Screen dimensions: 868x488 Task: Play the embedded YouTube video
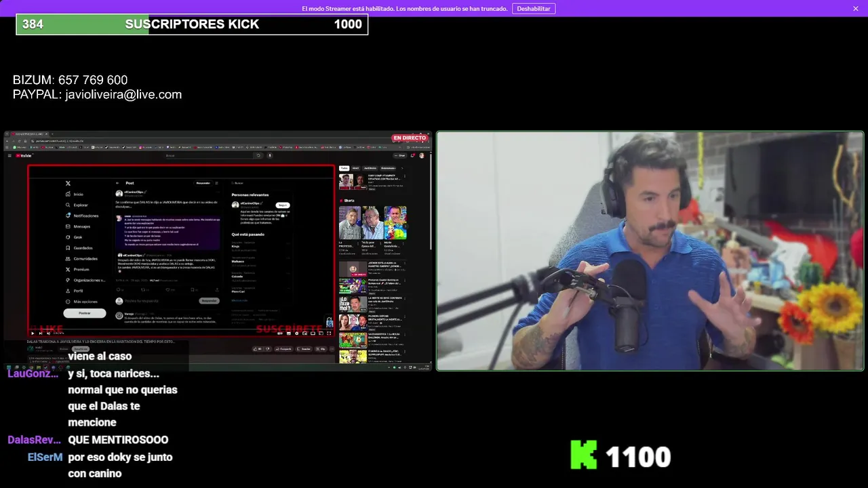pyautogui.click(x=33, y=333)
